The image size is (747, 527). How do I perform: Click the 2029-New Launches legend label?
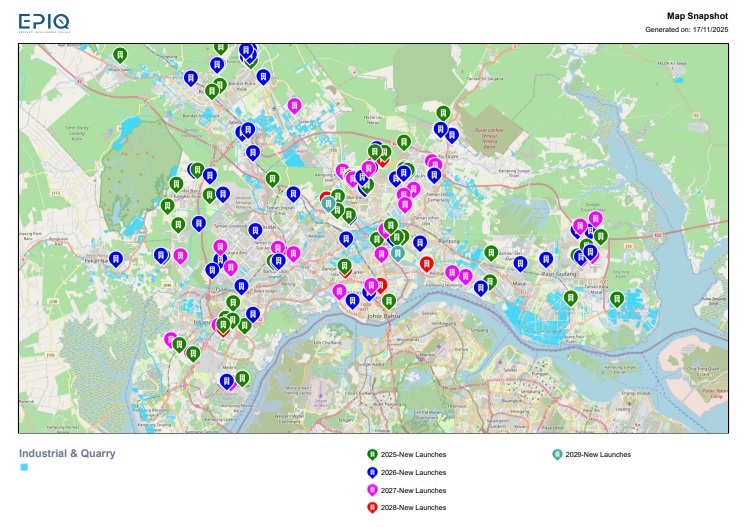click(x=598, y=455)
